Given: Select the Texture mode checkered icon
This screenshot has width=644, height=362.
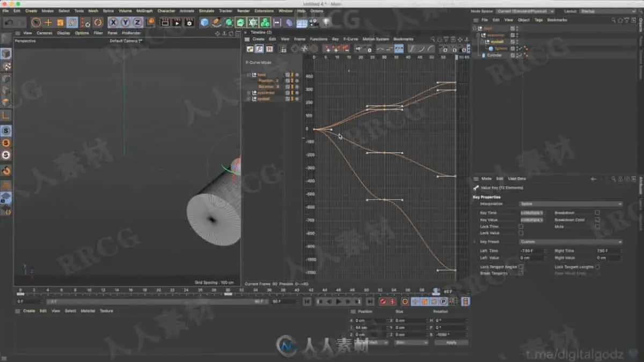Looking at the screenshot, I should click(6, 67).
